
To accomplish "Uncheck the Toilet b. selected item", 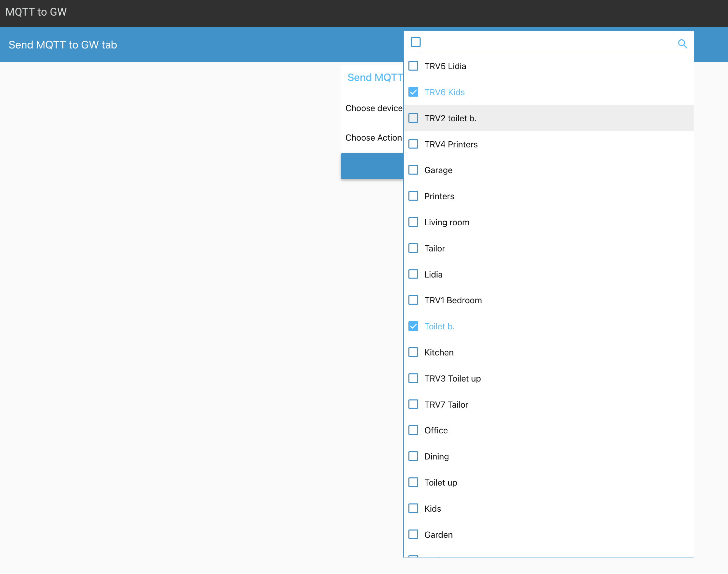I will (x=414, y=326).
